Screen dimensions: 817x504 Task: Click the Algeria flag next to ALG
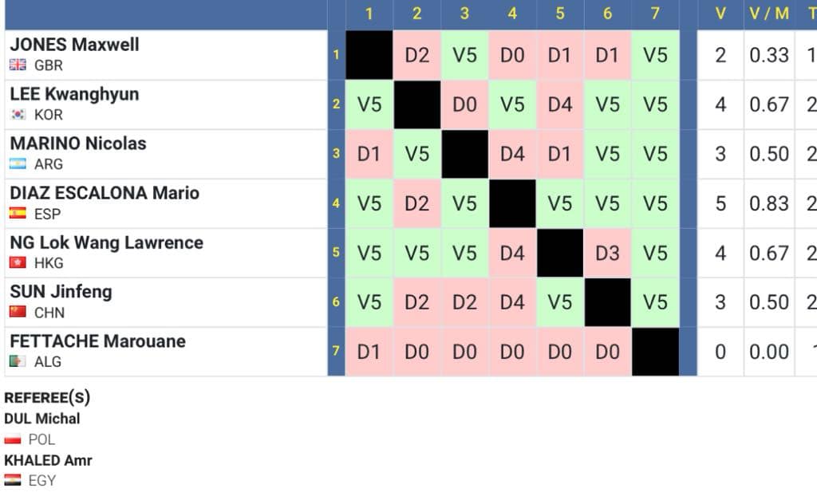(18, 362)
